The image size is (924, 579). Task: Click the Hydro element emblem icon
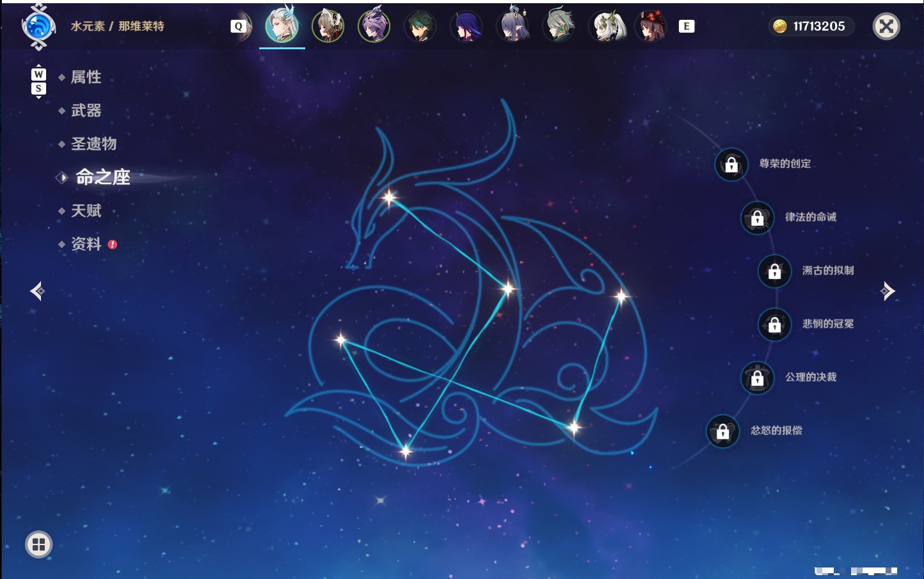(38, 27)
